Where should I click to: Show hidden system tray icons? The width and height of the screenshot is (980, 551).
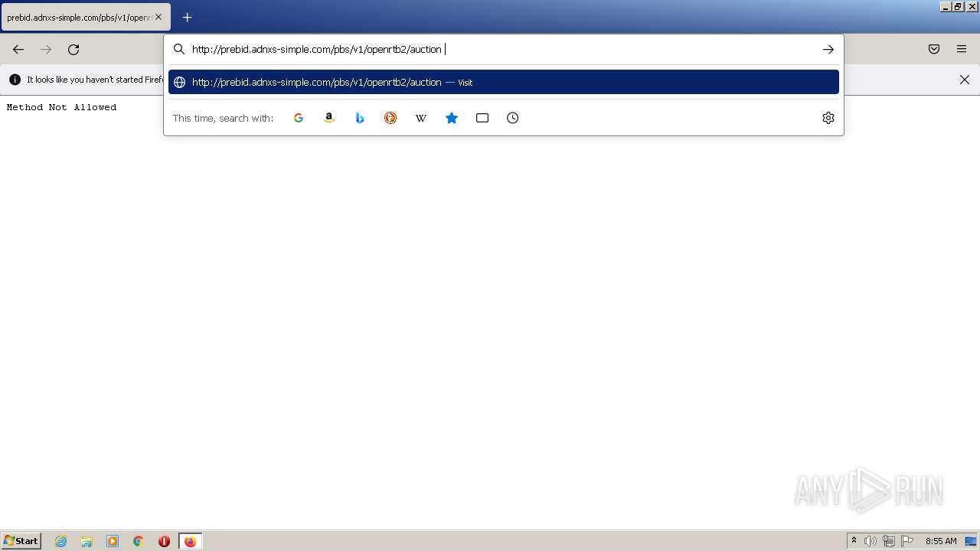[854, 541]
